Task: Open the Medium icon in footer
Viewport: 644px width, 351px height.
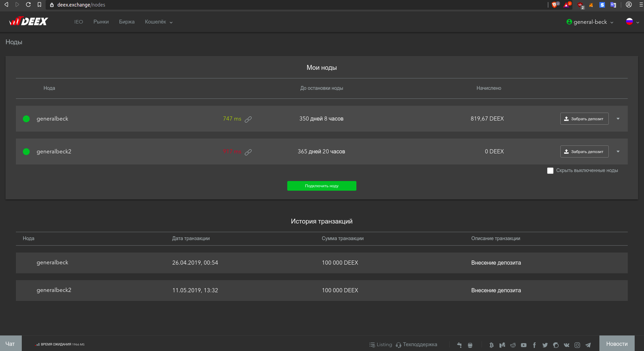Action: click(x=502, y=345)
